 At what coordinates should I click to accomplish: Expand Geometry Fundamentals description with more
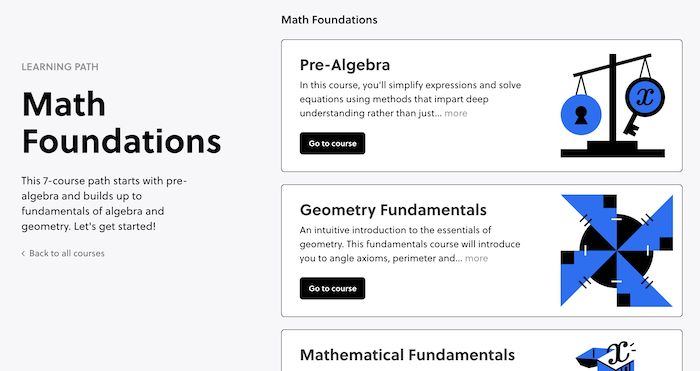pos(476,258)
